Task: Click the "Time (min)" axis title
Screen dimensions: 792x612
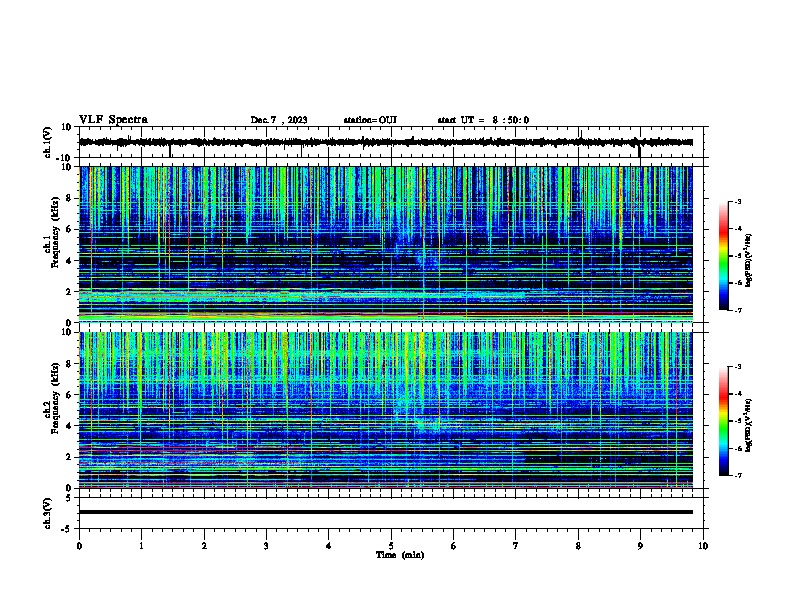Action: coord(400,555)
